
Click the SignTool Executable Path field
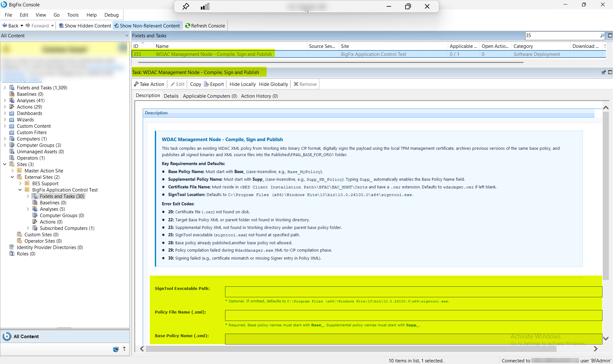click(x=413, y=292)
